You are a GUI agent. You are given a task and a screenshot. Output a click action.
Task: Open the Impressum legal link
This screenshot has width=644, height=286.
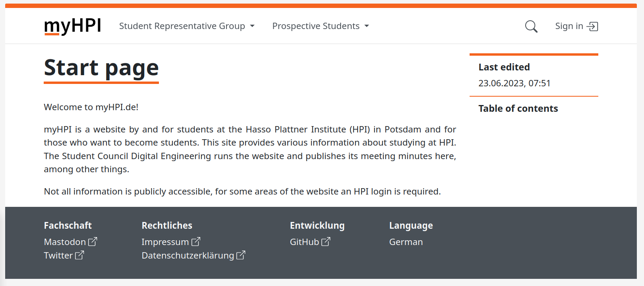165,242
